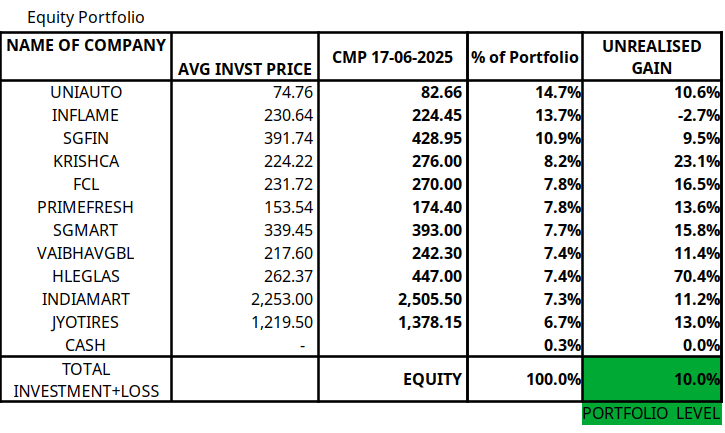The height and width of the screenshot is (433, 725).
Task: Click the TOTAL INVESTMENT+LOSS cell
Action: [86, 379]
